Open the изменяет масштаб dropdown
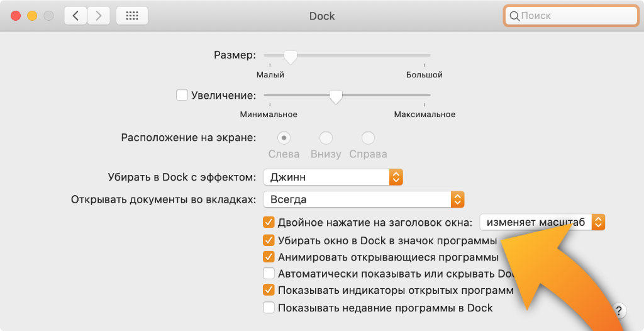The height and width of the screenshot is (331, 644). 542,222
